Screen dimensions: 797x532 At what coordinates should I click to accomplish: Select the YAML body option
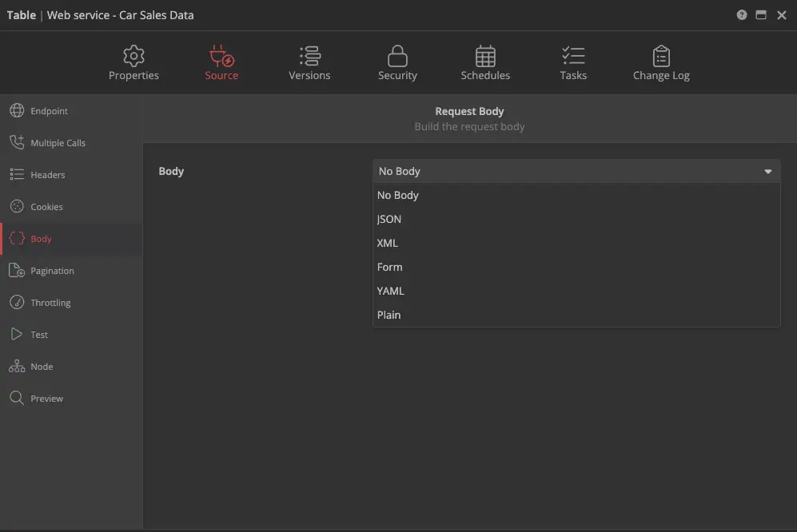click(391, 291)
